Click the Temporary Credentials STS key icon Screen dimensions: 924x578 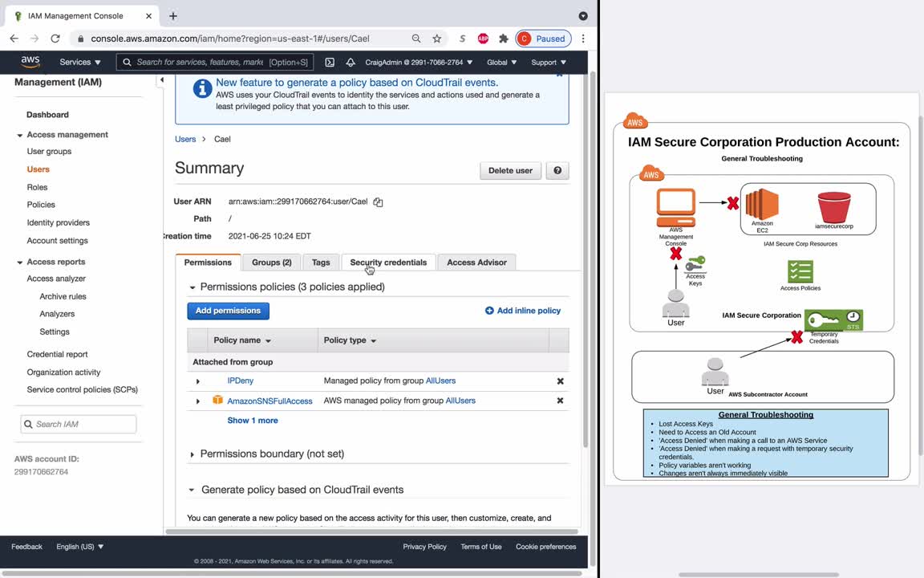[834, 320]
